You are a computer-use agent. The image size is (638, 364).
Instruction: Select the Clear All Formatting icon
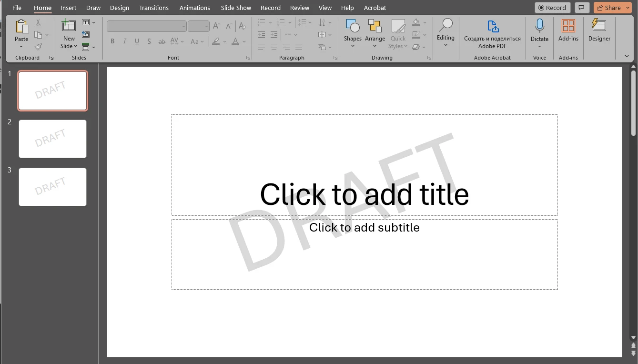point(243,26)
